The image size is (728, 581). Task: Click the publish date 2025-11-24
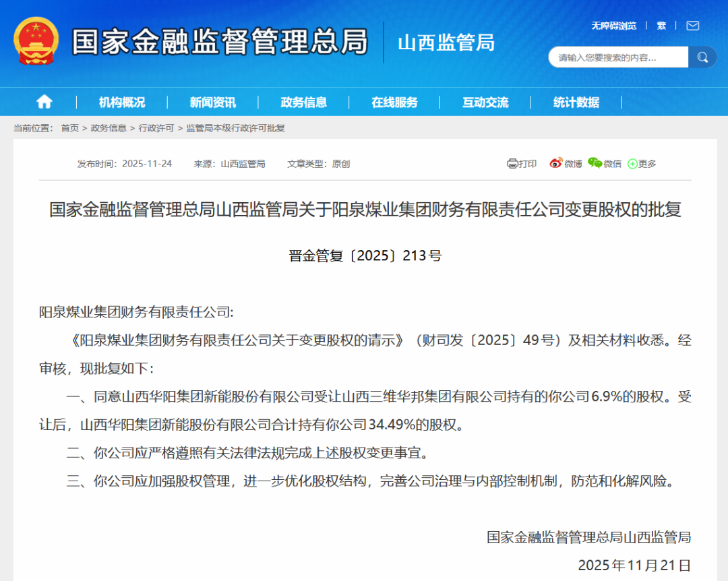click(147, 164)
